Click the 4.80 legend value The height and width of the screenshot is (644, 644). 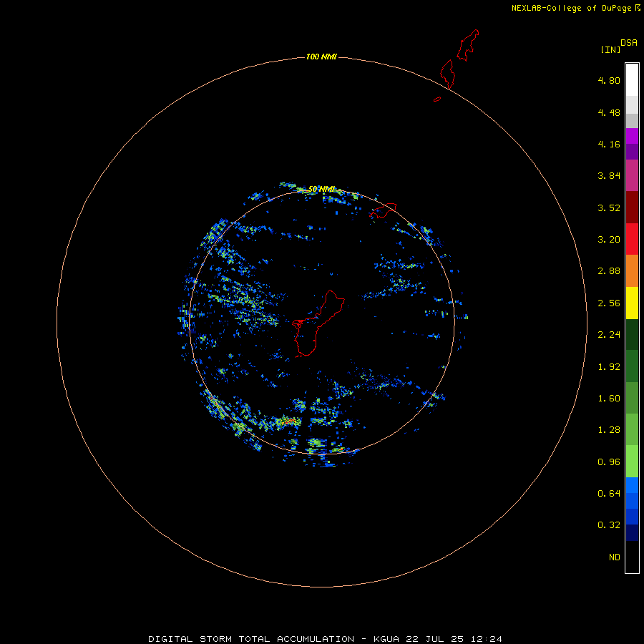(609, 80)
